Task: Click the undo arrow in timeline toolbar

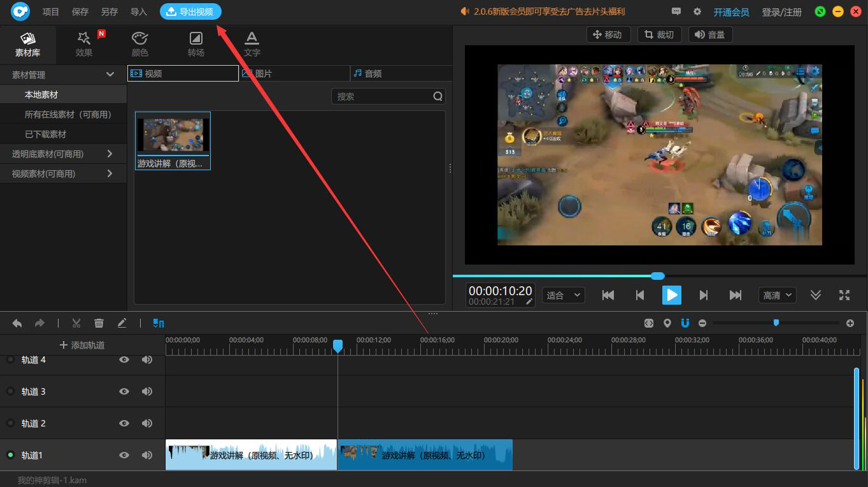Action: pos(17,323)
